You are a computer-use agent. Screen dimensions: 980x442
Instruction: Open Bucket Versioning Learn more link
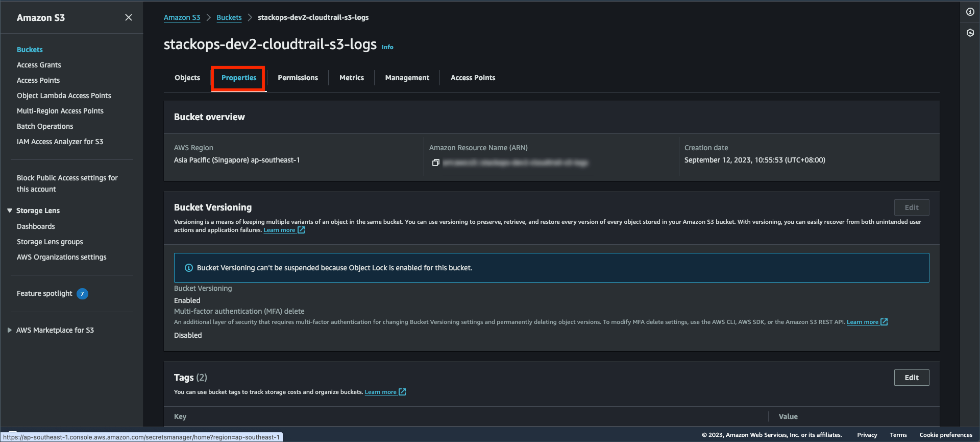(284, 230)
